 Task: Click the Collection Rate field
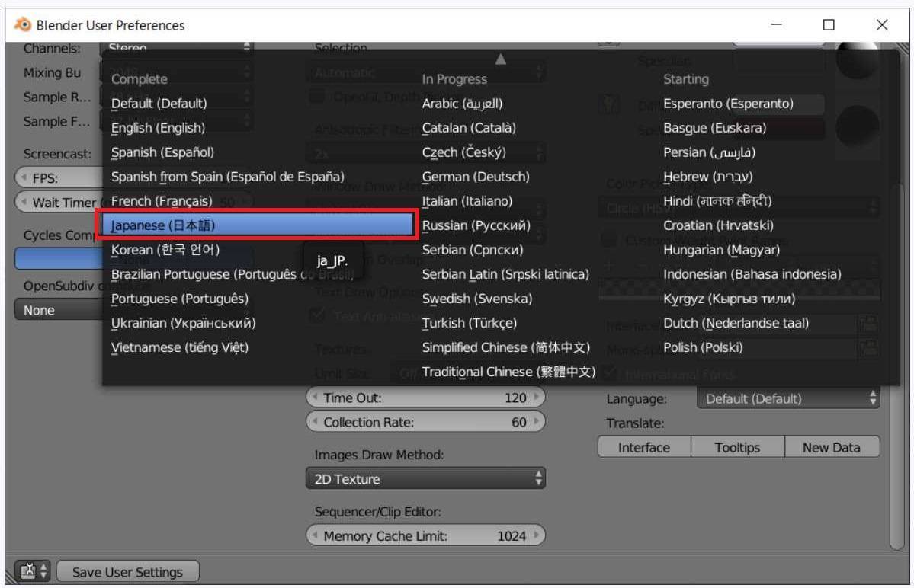coord(425,422)
